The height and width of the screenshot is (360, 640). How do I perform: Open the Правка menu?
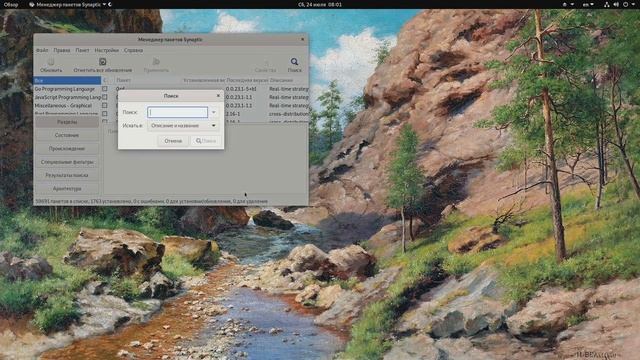pyautogui.click(x=62, y=50)
